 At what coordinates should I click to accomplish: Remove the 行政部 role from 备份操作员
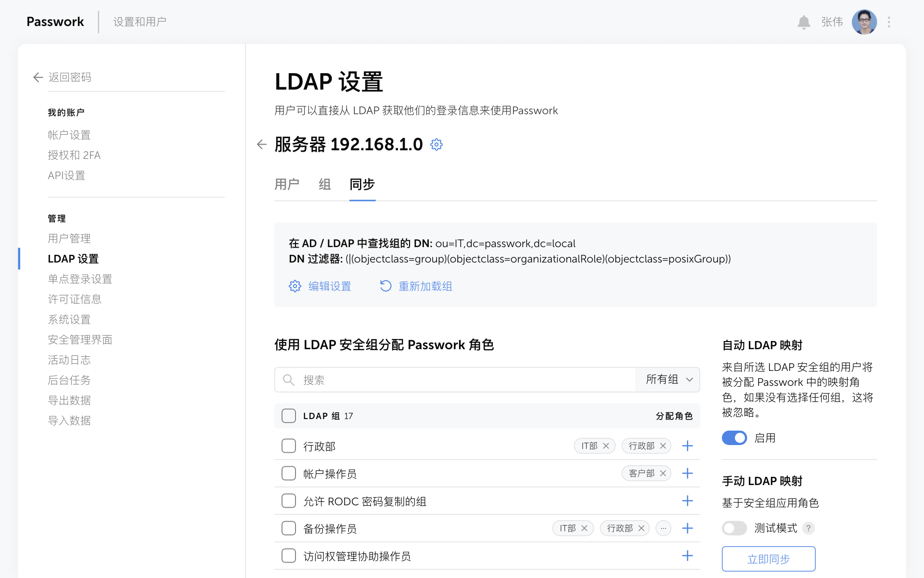642,528
